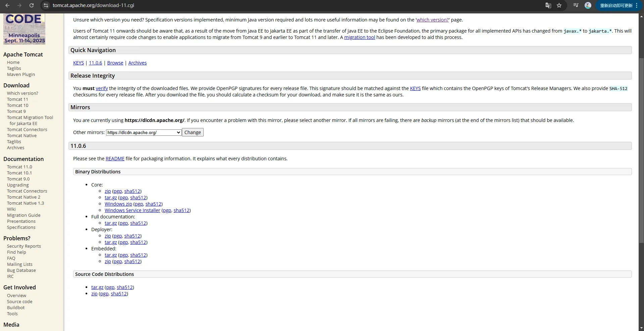Open the Other mirrors dropdown
The height and width of the screenshot is (331, 644).
pyautogui.click(x=144, y=132)
